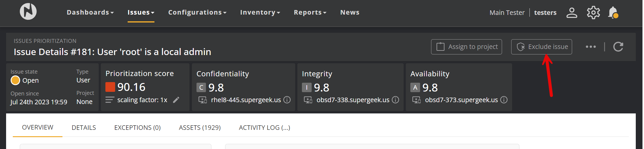
Task: Switch to the Exceptions (0) tab
Action: pos(137,128)
